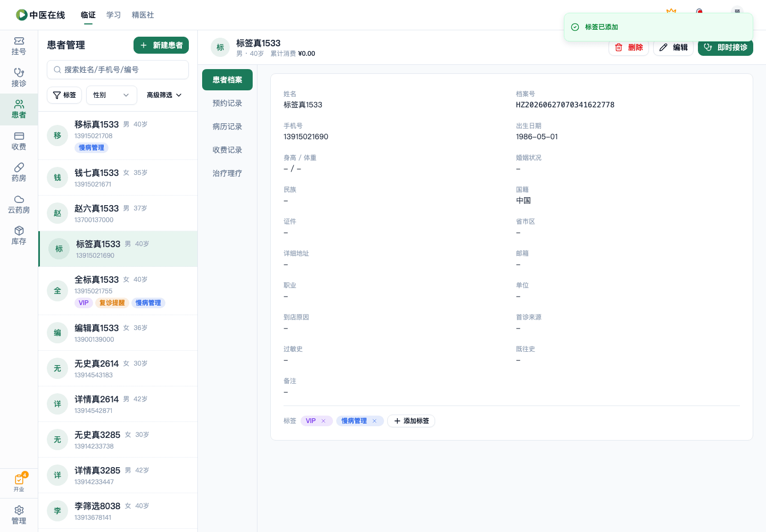Select patient 编辑真1533 in list

(118, 333)
